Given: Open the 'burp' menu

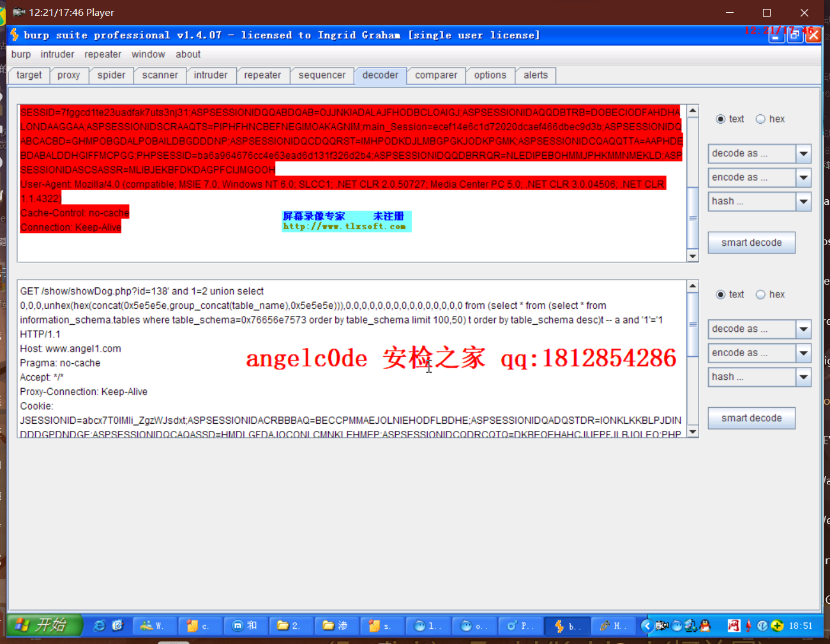Looking at the screenshot, I should (x=21, y=54).
